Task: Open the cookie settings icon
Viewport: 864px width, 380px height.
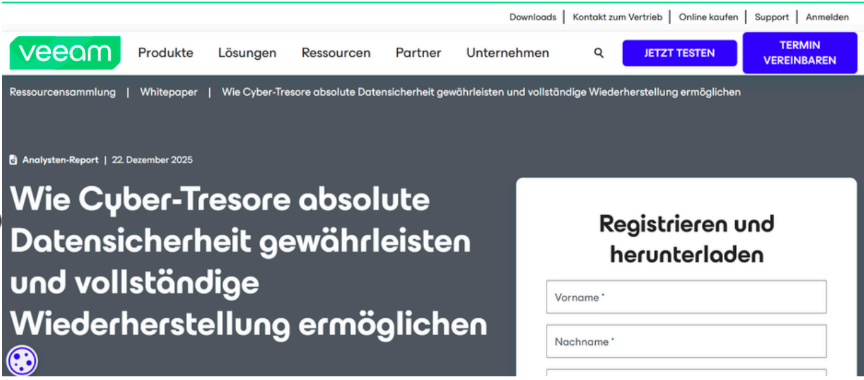Action: pyautogui.click(x=22, y=361)
